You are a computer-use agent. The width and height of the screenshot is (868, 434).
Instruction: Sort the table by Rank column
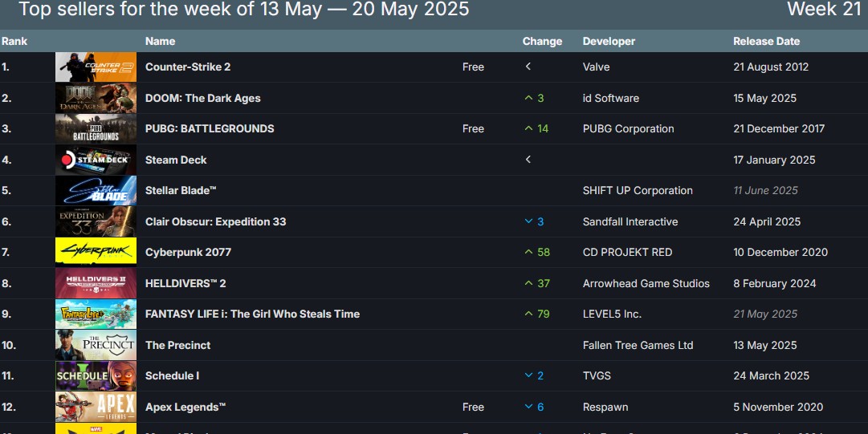[x=14, y=41]
